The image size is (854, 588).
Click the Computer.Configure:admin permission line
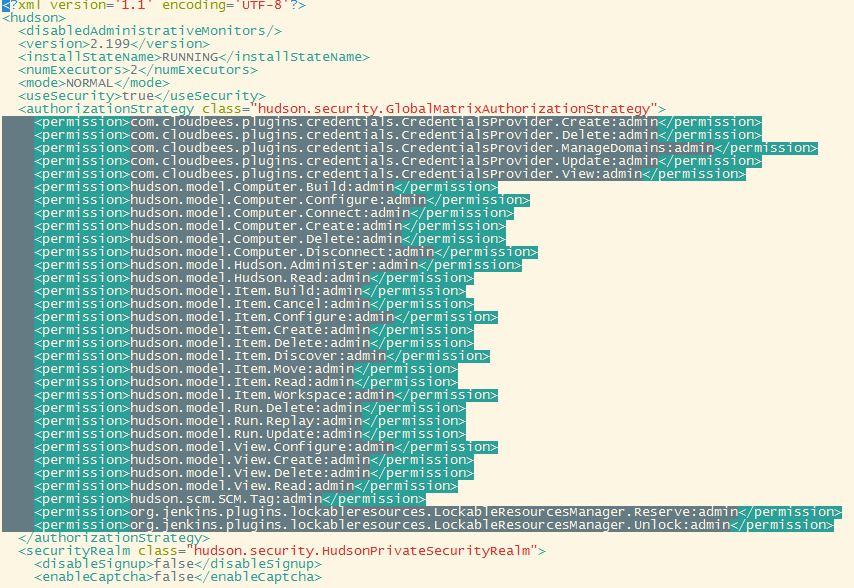pos(282,200)
